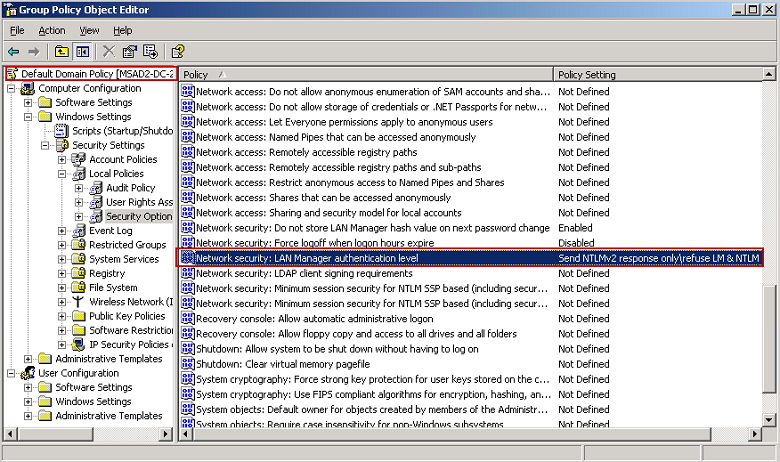The height and width of the screenshot is (462, 780).
Task: Open the Action menu
Action: [52, 31]
